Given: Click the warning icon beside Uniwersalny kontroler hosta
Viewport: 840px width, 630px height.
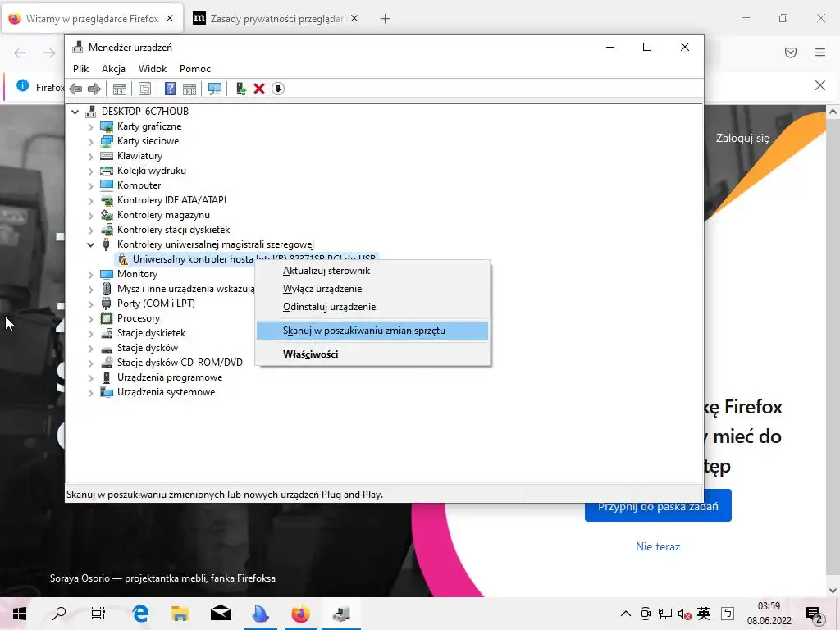Looking at the screenshot, I should [x=123, y=259].
